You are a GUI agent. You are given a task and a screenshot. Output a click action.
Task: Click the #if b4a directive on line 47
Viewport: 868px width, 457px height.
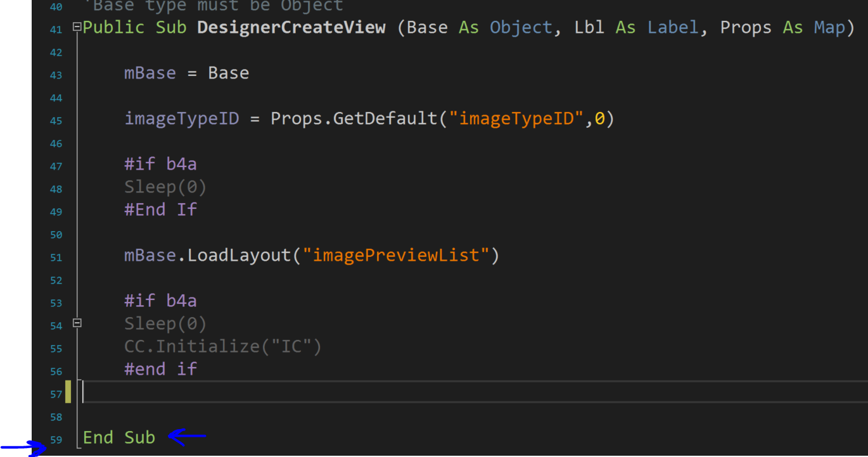pos(160,164)
